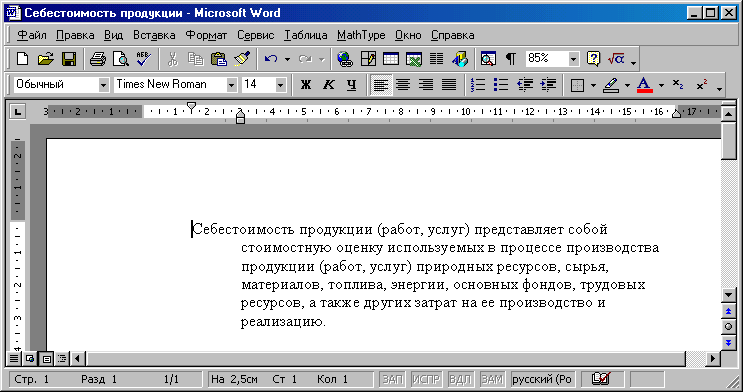Click the ruler tab type selector L

(x=18, y=112)
